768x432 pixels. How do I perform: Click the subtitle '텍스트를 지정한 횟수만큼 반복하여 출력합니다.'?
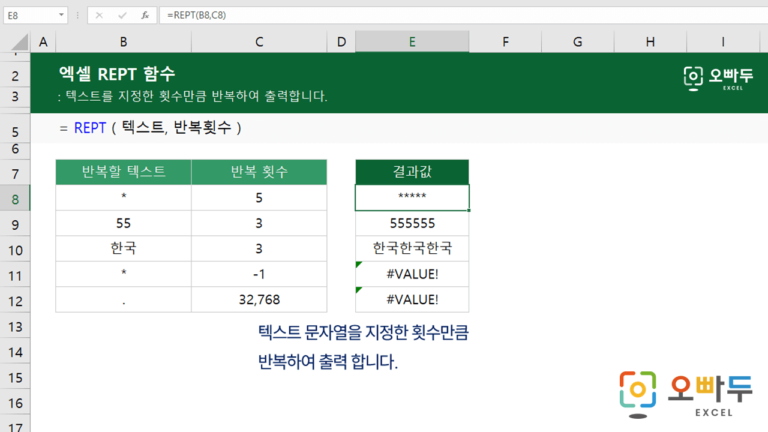coord(196,96)
